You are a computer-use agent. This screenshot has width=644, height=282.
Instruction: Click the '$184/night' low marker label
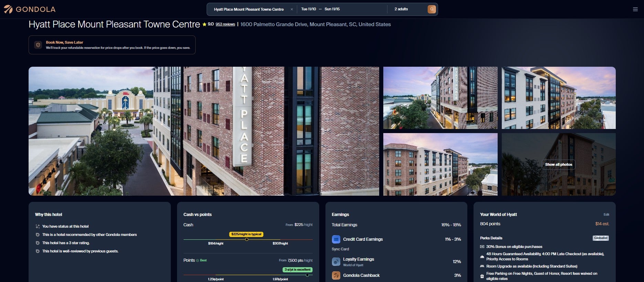coord(216,243)
